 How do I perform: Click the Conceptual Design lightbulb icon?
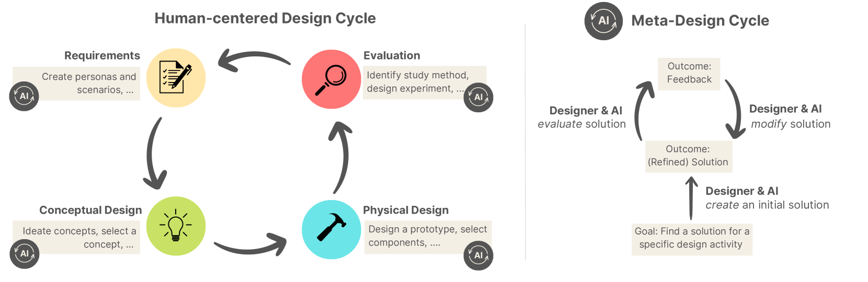click(x=176, y=226)
